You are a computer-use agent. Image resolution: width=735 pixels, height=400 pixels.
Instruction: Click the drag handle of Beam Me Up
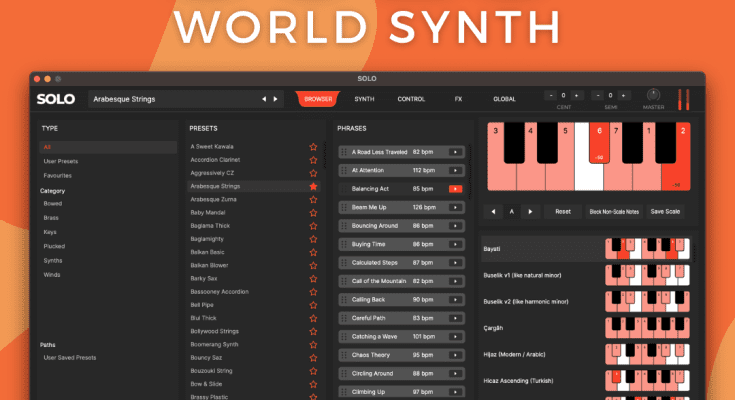tap(345, 207)
